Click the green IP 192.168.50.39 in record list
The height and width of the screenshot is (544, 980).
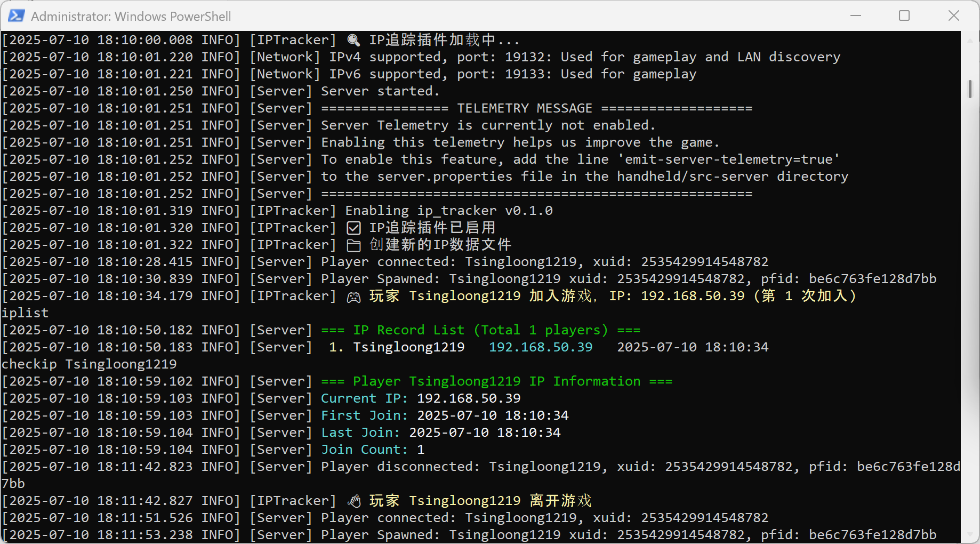click(x=541, y=347)
